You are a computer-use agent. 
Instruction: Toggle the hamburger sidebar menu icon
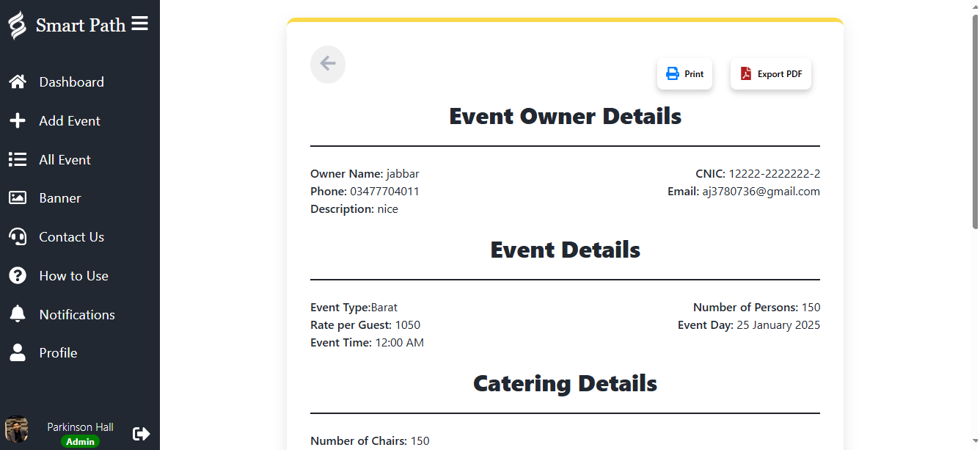point(140,24)
